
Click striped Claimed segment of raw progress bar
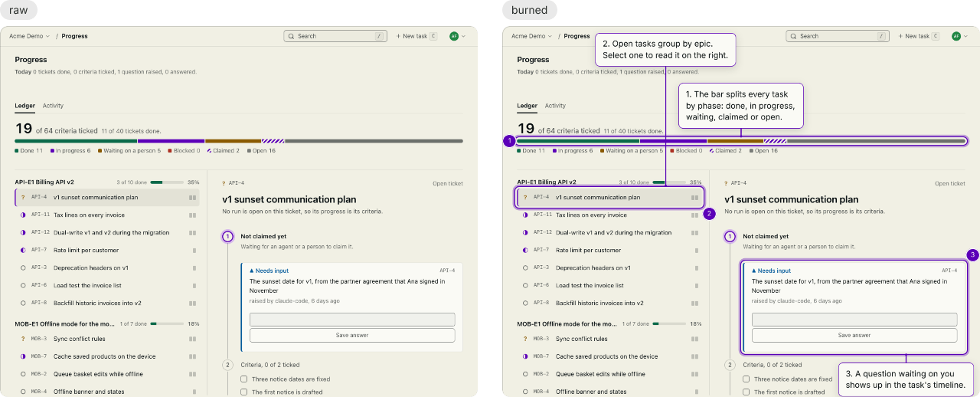click(x=273, y=141)
